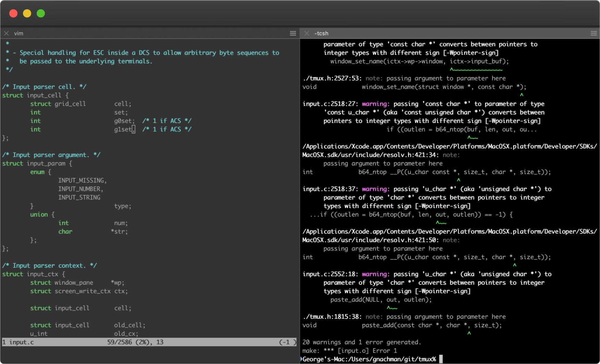This screenshot has width=600, height=364.
Task: Select the -tcsh pane title
Action: (x=321, y=33)
